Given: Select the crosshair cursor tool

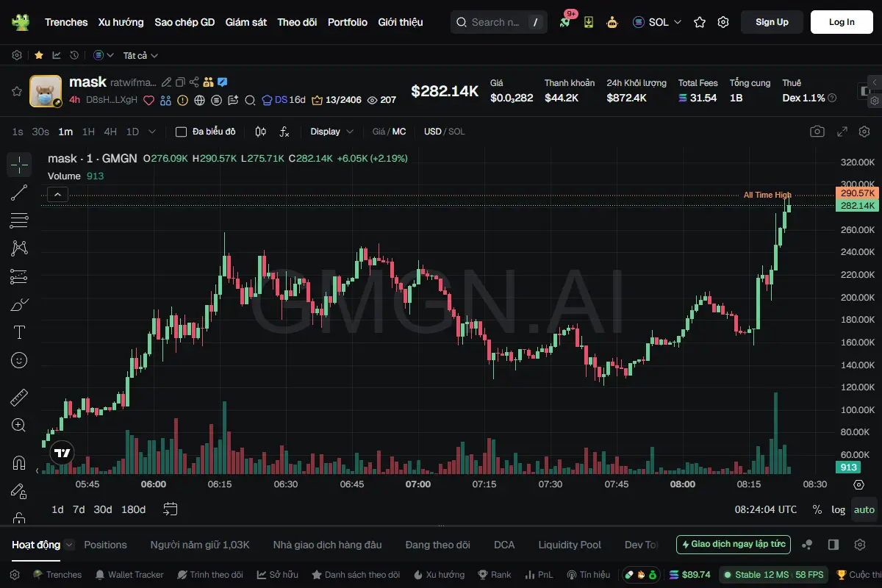Looking at the screenshot, I should click(x=19, y=165).
